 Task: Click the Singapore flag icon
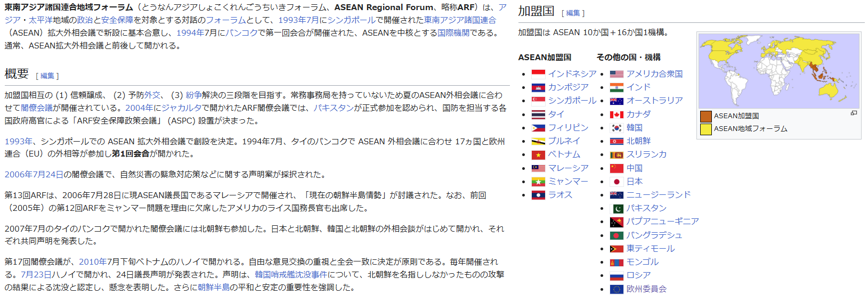point(538,101)
